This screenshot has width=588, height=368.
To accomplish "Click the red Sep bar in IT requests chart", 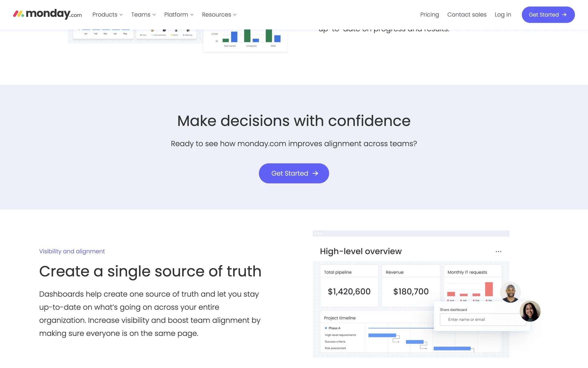I will click(489, 289).
